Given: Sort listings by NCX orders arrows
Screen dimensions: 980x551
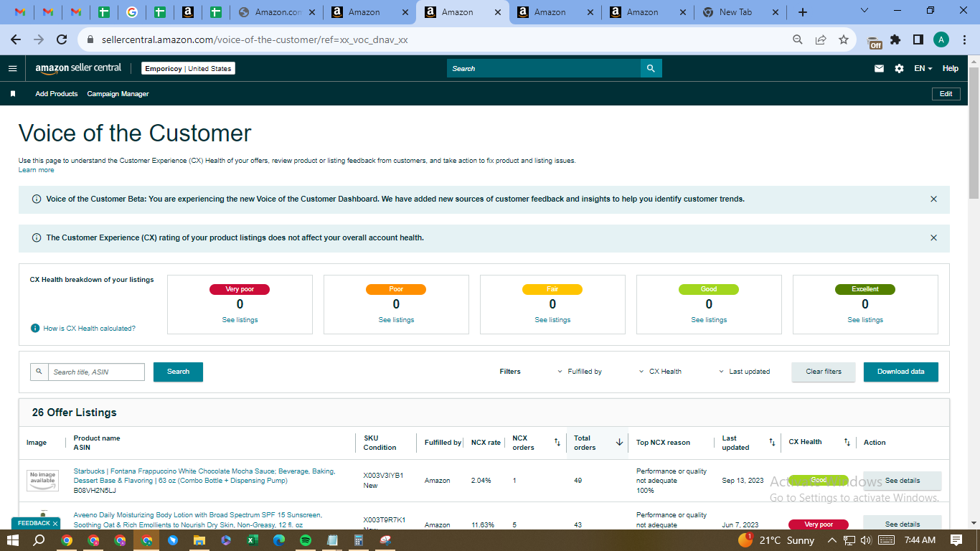Looking at the screenshot, I should (x=557, y=443).
